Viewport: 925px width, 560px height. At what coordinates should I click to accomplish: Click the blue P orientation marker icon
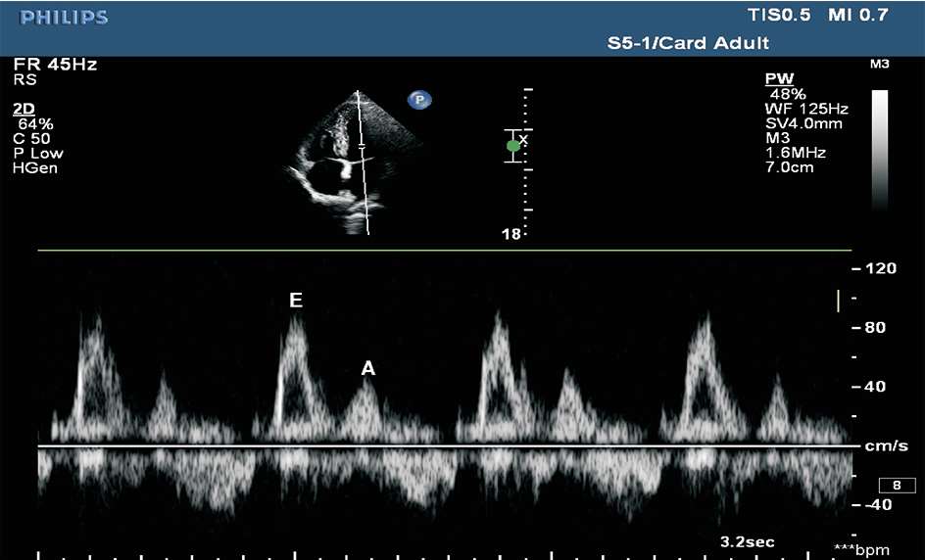click(421, 100)
